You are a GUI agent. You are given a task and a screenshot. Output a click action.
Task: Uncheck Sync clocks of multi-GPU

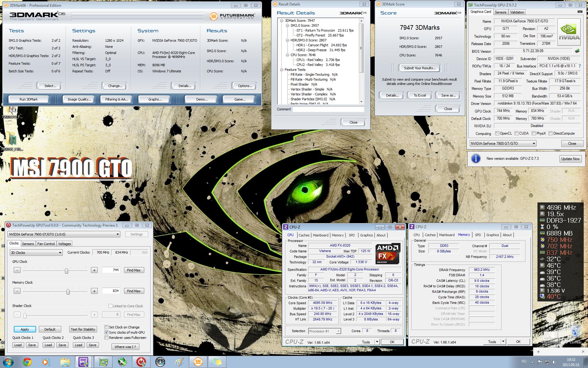coord(106,332)
